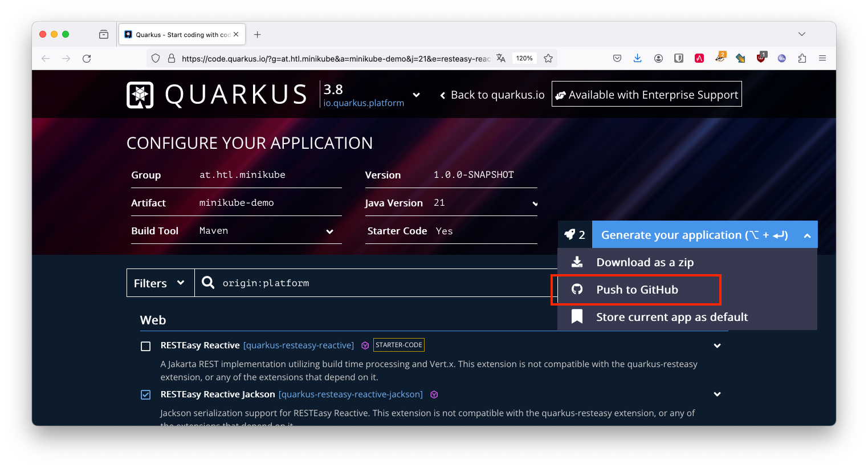
Task: Expand the RESTEasy Reactive Jackson details
Action: 718,394
